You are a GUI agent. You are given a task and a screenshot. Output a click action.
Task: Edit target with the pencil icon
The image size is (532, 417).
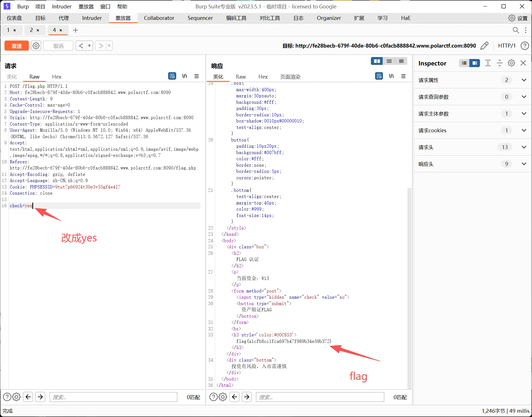point(484,46)
